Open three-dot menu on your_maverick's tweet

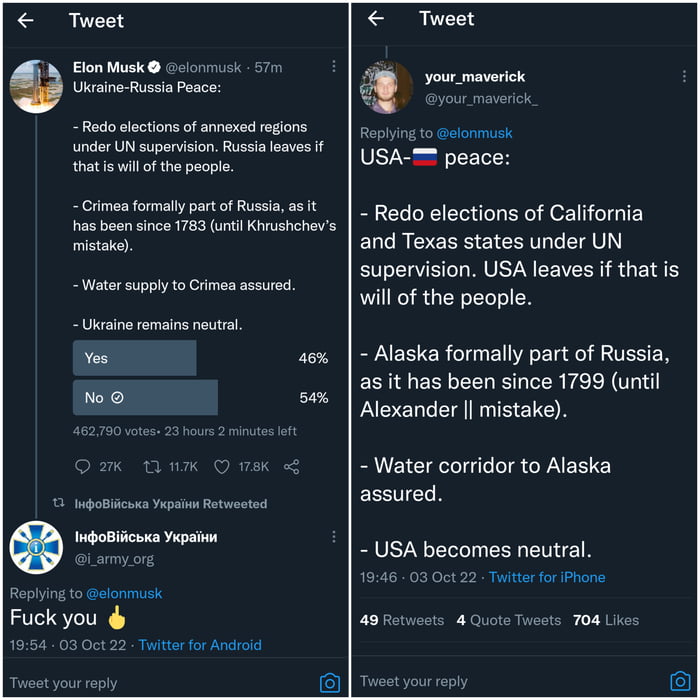[683, 76]
